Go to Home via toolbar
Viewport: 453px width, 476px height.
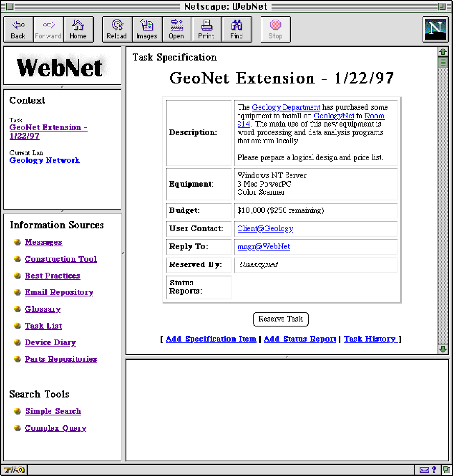78,29
